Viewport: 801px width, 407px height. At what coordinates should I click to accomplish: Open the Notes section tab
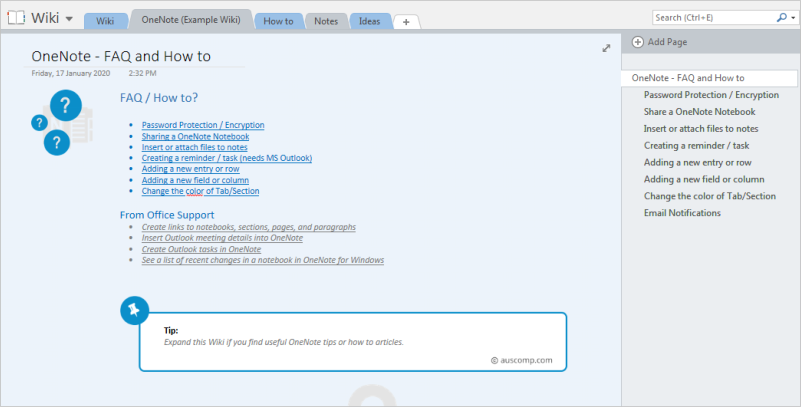click(x=326, y=21)
